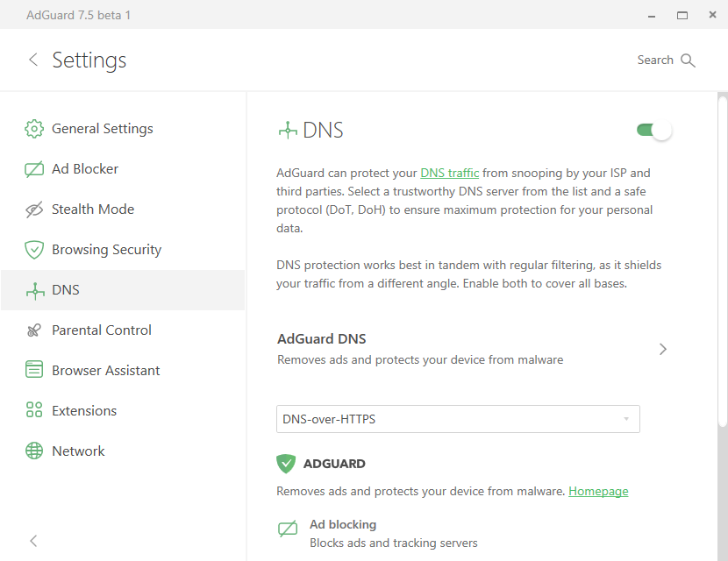
Task: Click the Ad Blocker sidebar icon
Action: [x=34, y=169]
